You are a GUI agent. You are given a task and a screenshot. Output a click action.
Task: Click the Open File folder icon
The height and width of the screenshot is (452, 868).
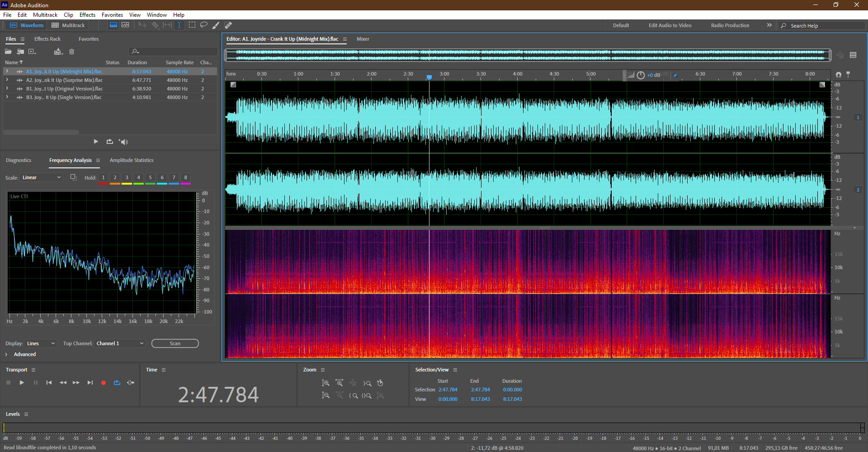(8, 52)
